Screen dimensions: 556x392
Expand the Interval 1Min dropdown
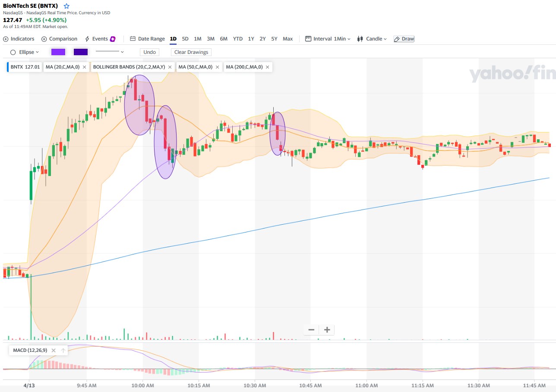328,39
